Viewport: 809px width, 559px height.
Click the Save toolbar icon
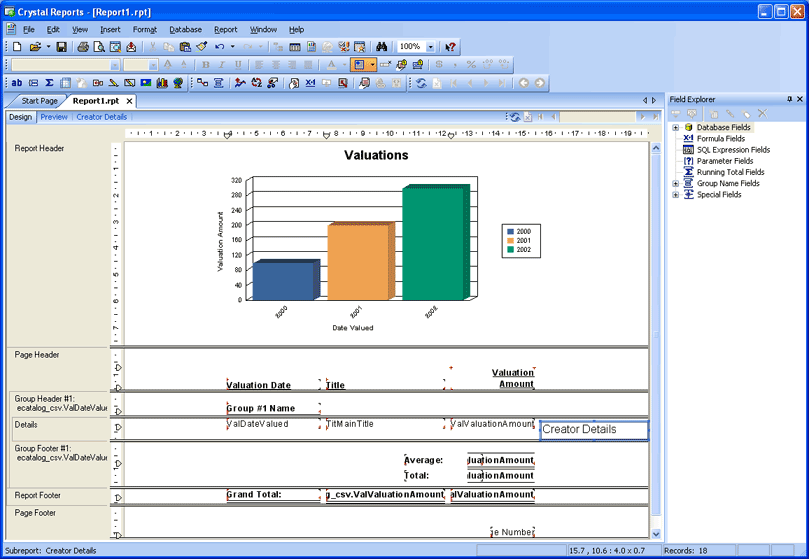pyautogui.click(x=61, y=47)
